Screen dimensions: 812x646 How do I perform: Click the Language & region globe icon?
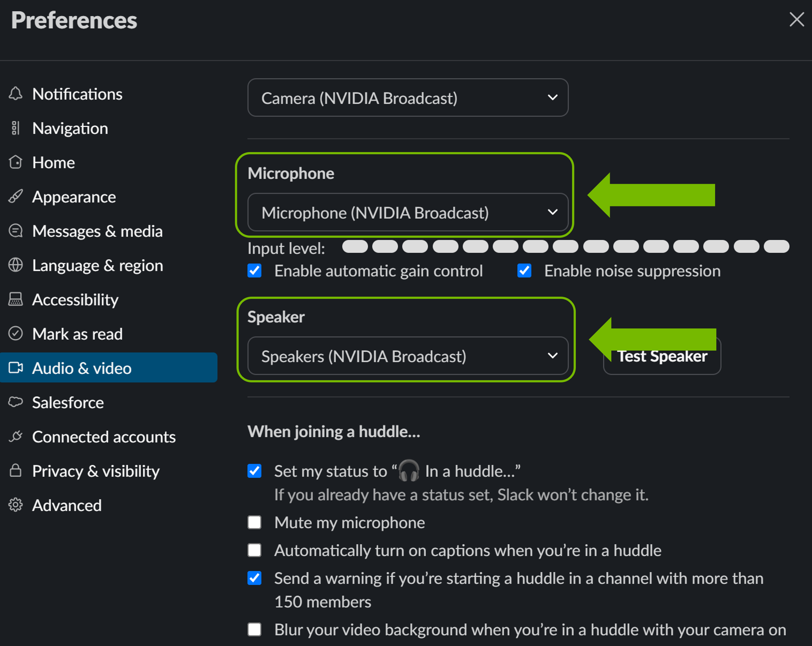pyautogui.click(x=16, y=265)
